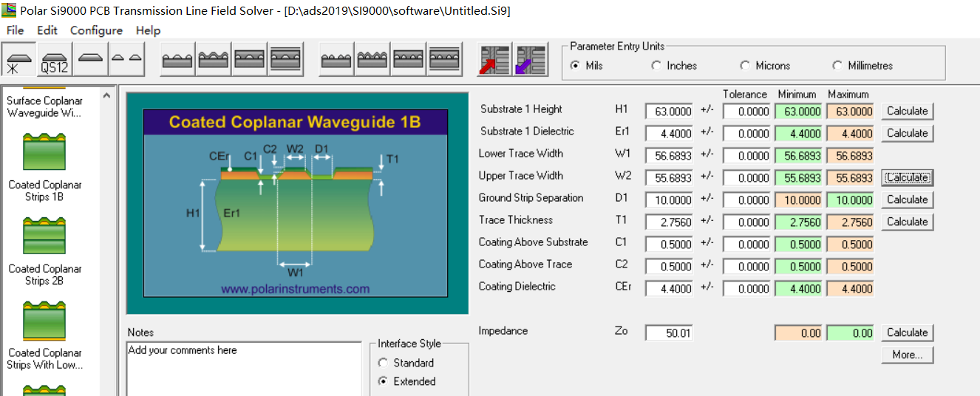Choose the stripline differential coplanar icon in second group
The height and width of the screenshot is (396, 980).
tap(445, 60)
